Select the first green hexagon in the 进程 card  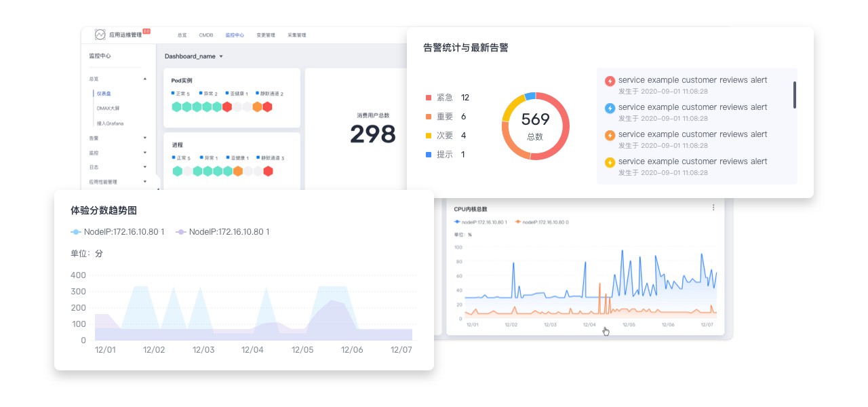point(177,171)
